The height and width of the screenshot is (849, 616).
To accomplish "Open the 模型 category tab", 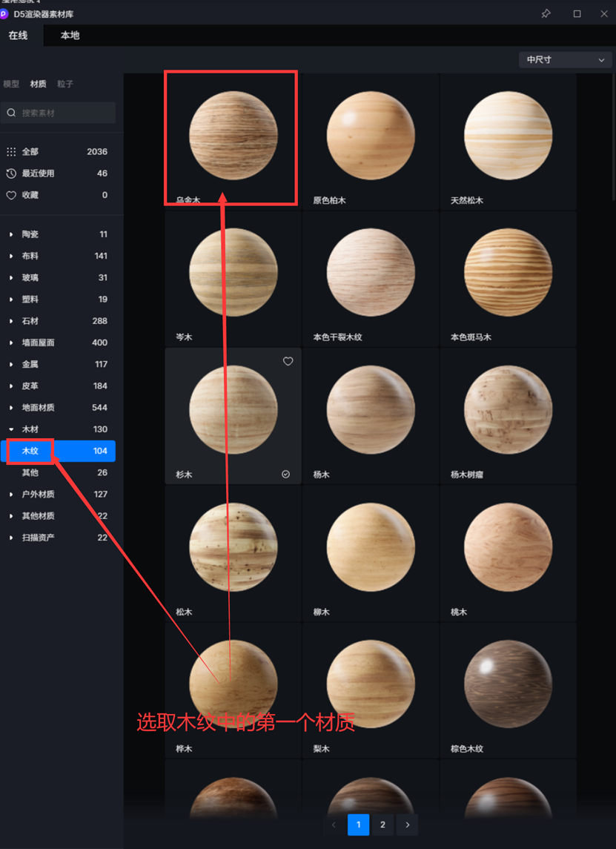I will point(11,84).
